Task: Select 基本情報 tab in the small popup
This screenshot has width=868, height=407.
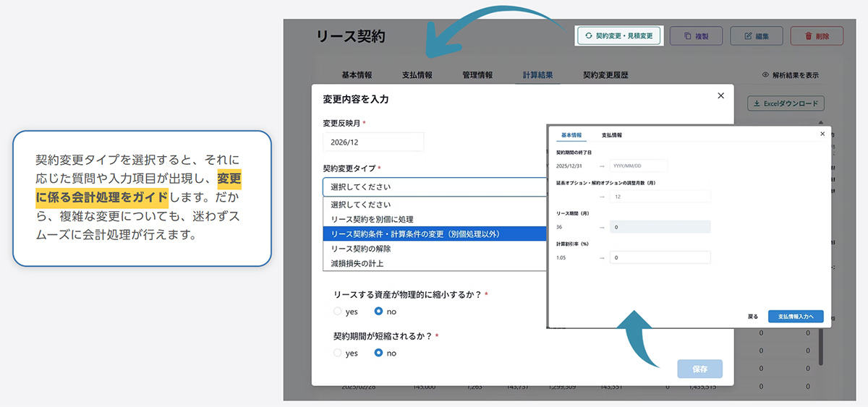Action: [x=571, y=135]
